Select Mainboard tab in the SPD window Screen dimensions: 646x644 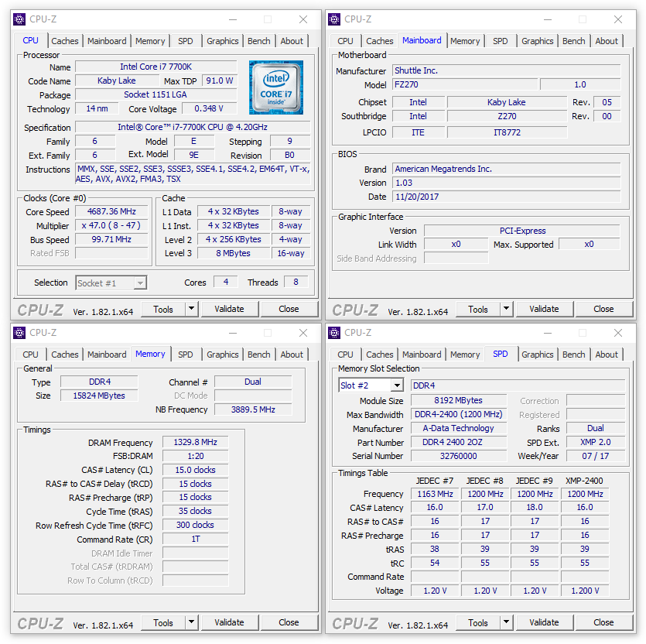(422, 355)
